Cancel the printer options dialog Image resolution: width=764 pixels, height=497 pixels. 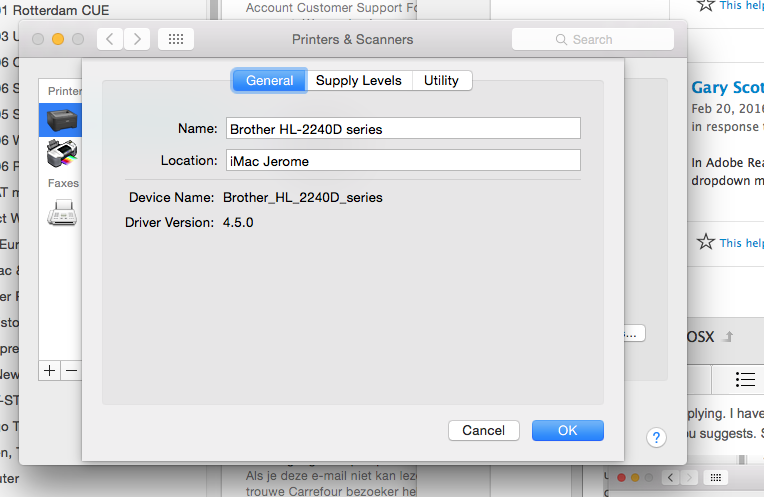[484, 430]
